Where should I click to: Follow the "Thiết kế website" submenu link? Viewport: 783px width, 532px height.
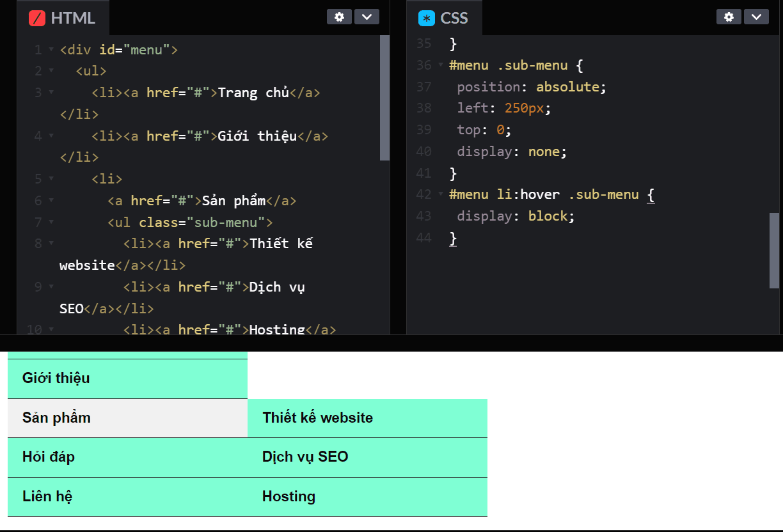(317, 418)
